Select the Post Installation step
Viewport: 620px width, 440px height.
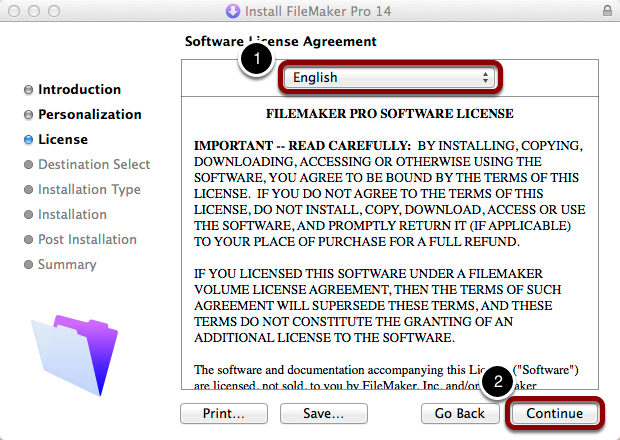(x=87, y=239)
